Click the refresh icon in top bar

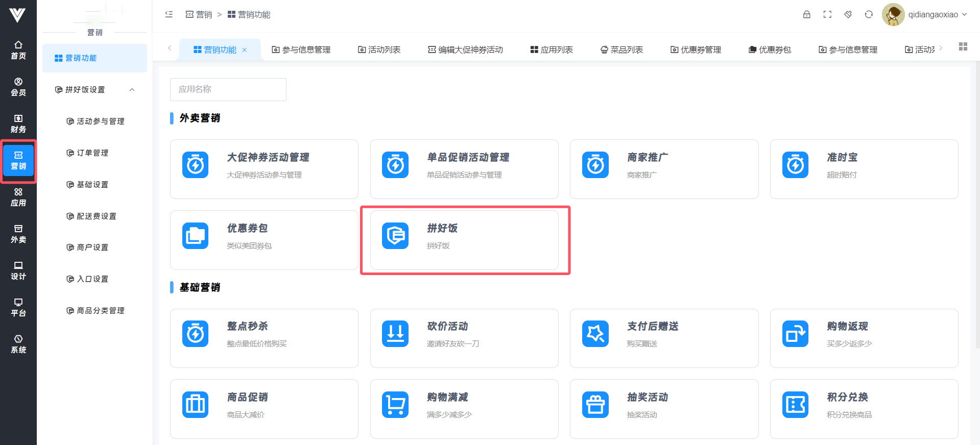point(869,14)
